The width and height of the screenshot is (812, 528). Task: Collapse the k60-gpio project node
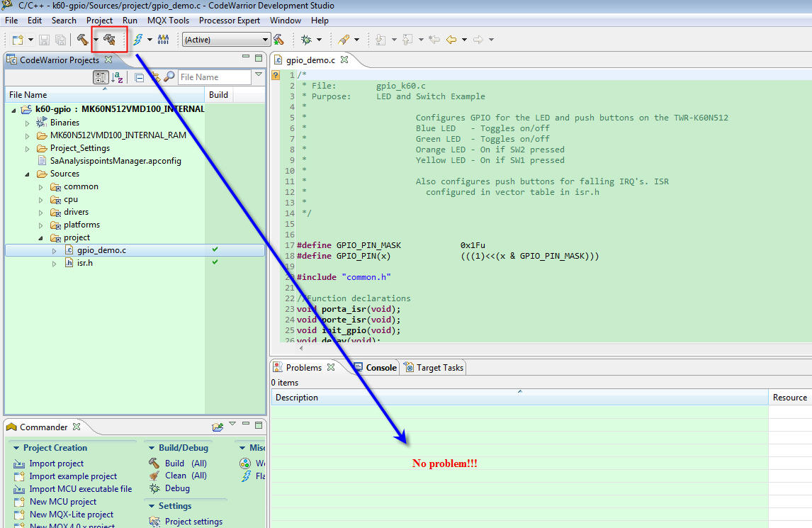(14, 110)
